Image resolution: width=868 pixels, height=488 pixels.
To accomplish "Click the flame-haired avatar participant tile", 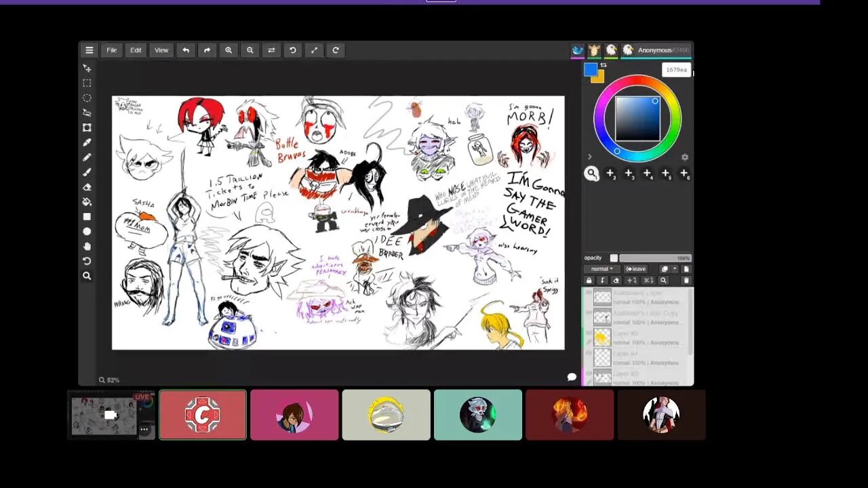I will [570, 415].
